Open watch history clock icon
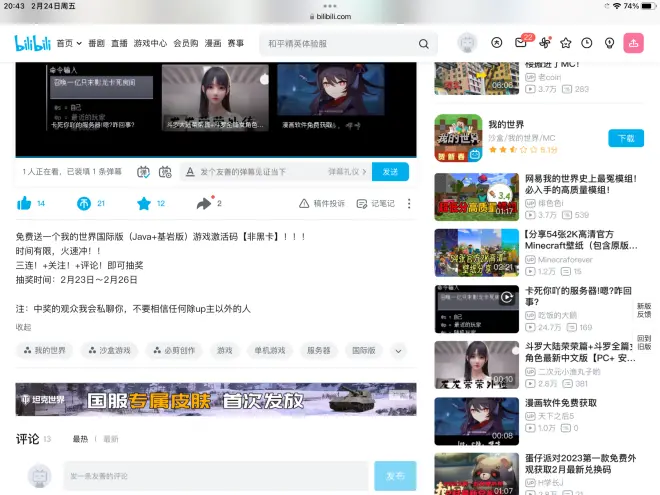This screenshot has width=660, height=495. point(587,43)
